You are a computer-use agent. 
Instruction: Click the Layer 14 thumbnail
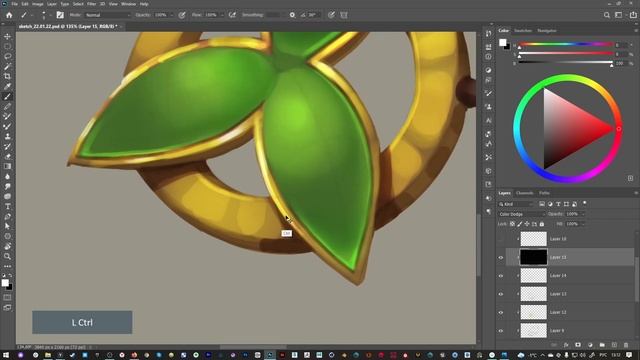pyautogui.click(x=533, y=276)
